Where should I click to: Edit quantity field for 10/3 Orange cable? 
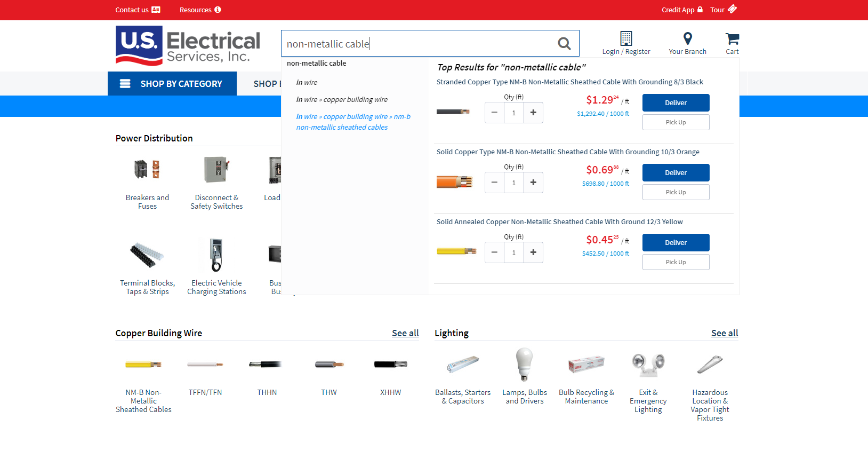(x=514, y=183)
